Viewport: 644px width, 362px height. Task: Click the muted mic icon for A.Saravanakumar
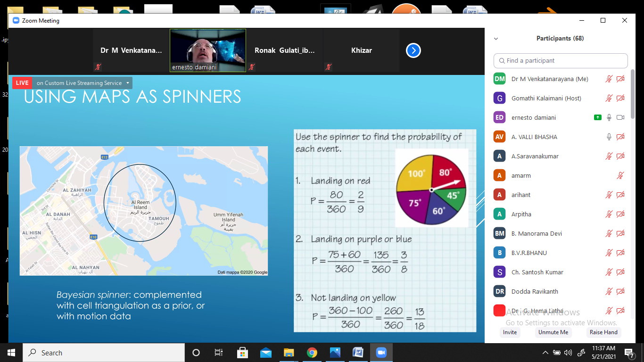(x=609, y=156)
